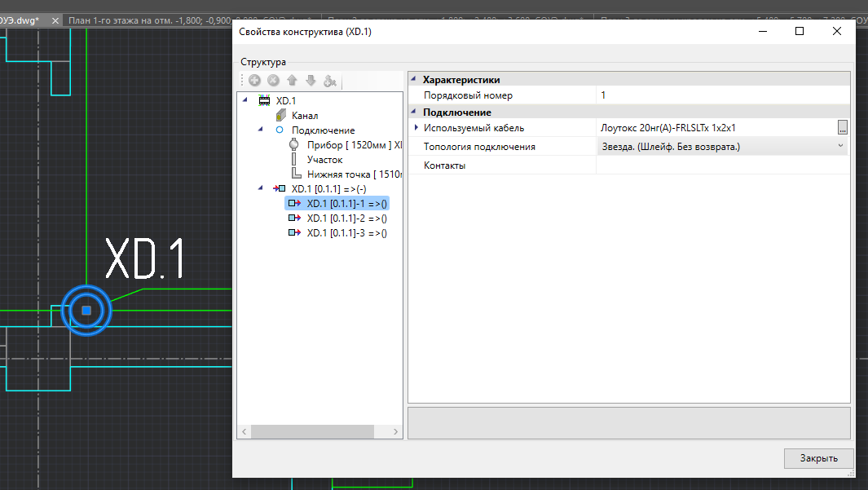
Task: Click the blue device marker on drawing
Action: [86, 311]
